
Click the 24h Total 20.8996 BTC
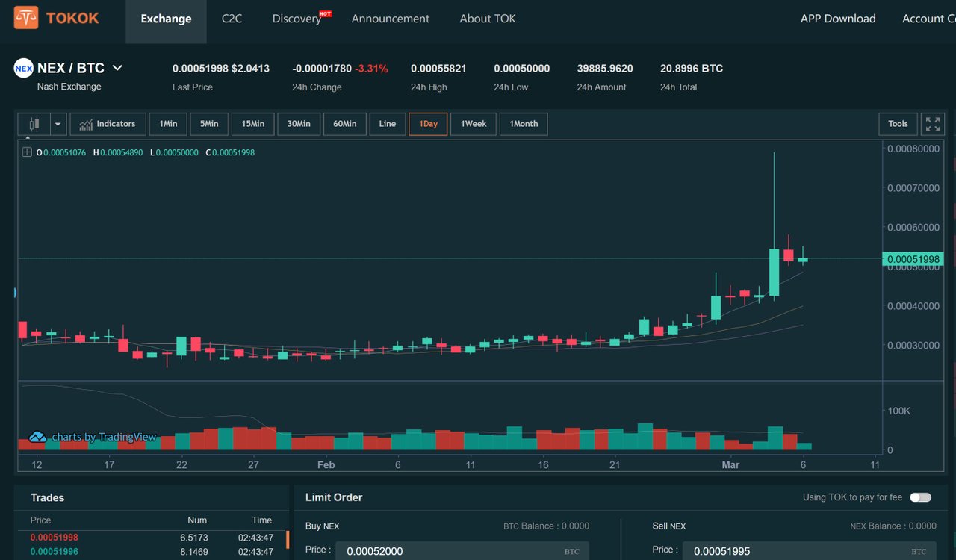click(692, 69)
